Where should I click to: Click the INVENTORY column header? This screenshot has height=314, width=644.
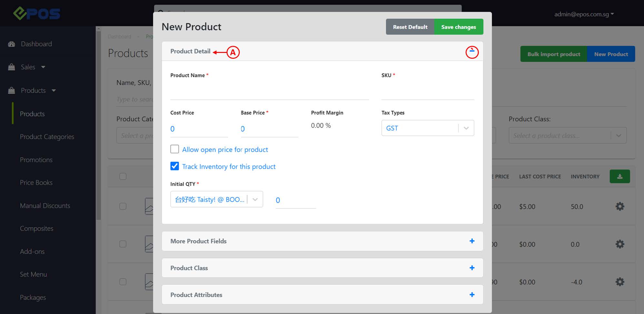[x=585, y=177]
